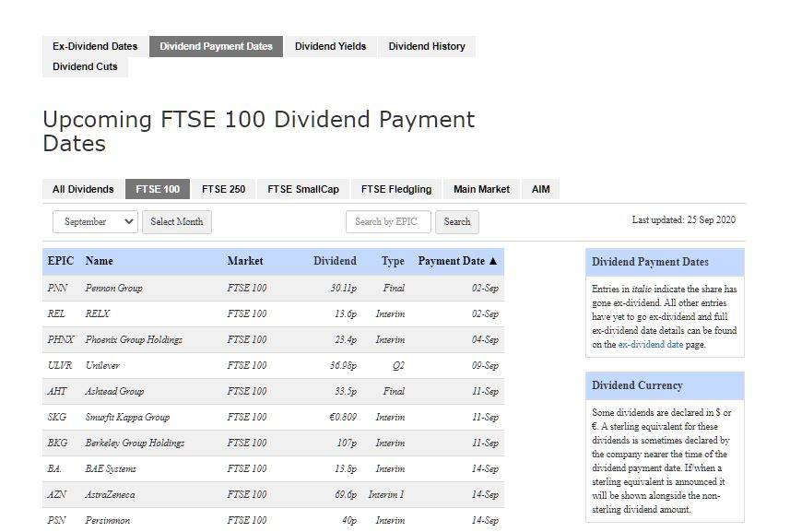Follow the ex-dividend date link
This screenshot has height=532, width=790.
651,345
